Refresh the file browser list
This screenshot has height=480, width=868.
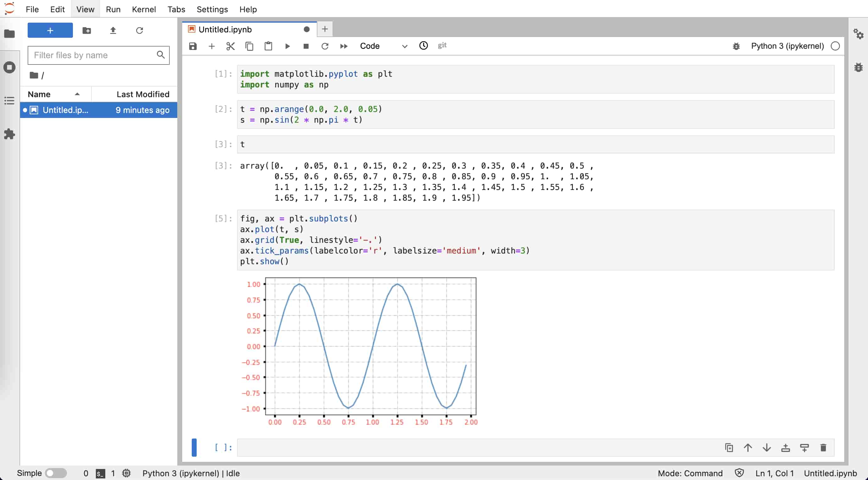(140, 31)
